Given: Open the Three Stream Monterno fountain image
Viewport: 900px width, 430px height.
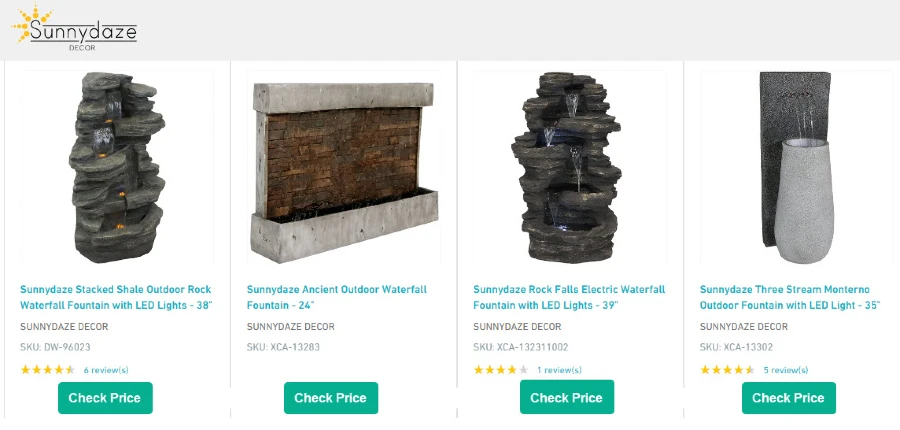Looking at the screenshot, I should coord(796,167).
